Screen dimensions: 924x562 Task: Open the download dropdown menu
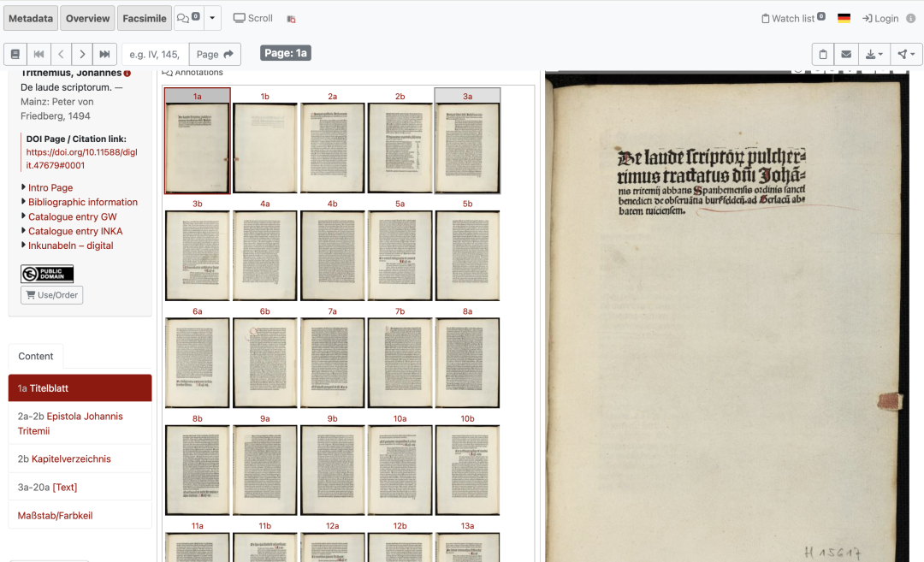coord(874,54)
